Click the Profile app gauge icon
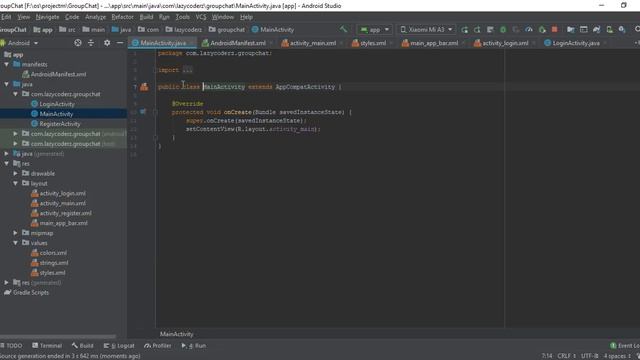640x360 pixels. [x=529, y=30]
